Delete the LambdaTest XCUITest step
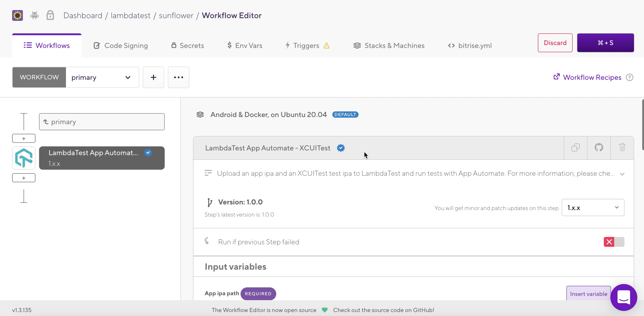The height and width of the screenshot is (316, 644). tap(622, 147)
